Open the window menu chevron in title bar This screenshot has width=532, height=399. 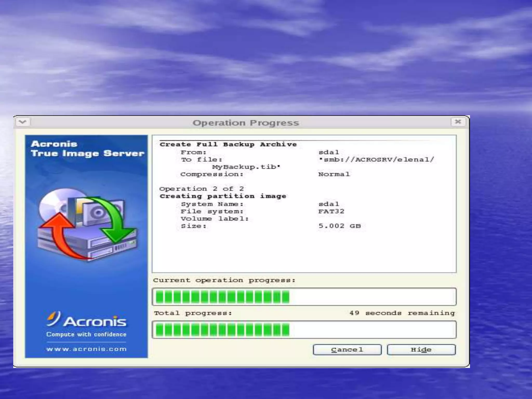[x=23, y=122]
